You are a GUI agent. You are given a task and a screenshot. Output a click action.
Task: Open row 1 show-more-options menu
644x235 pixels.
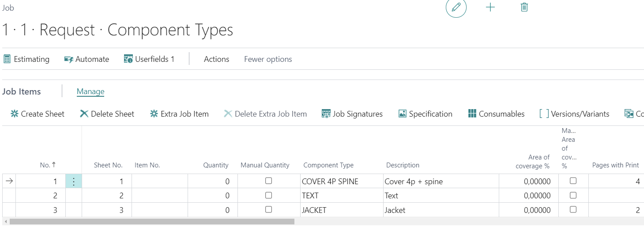click(74, 181)
